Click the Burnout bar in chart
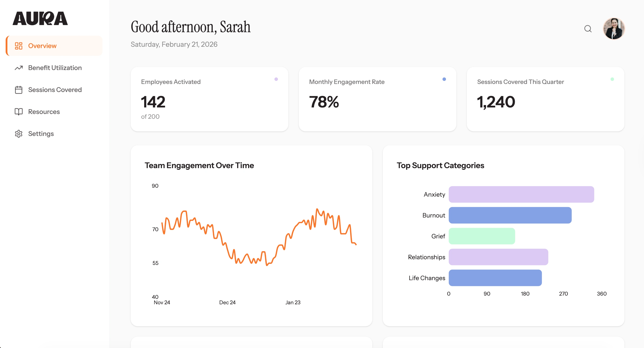The height and width of the screenshot is (348, 644). [510, 215]
